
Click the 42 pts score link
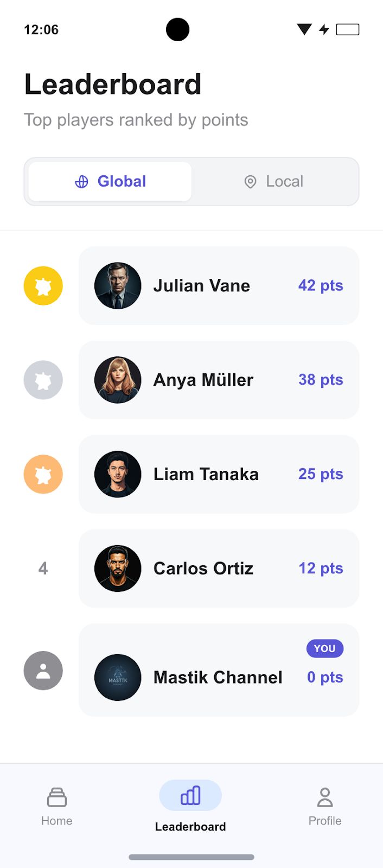tap(321, 285)
